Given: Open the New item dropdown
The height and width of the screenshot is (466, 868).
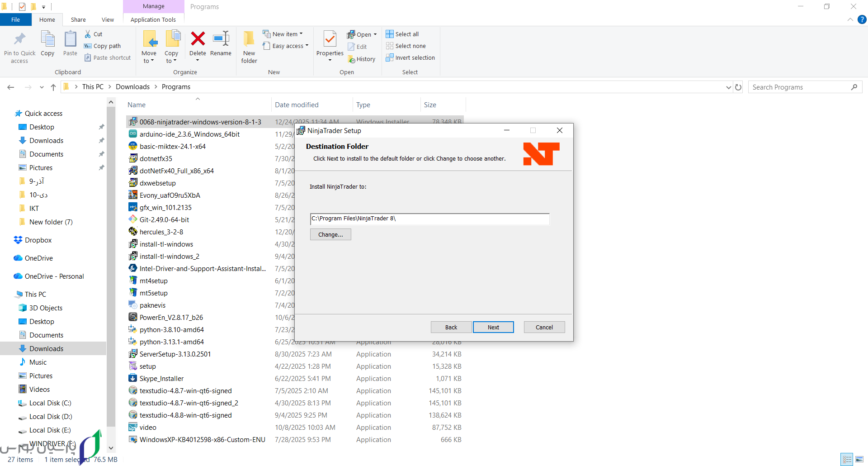Looking at the screenshot, I should tap(283, 34).
